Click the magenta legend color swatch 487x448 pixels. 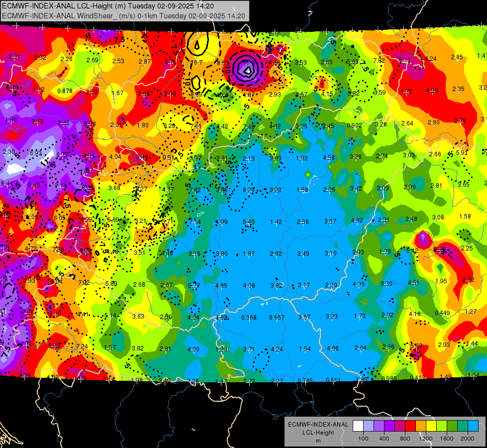click(400, 426)
